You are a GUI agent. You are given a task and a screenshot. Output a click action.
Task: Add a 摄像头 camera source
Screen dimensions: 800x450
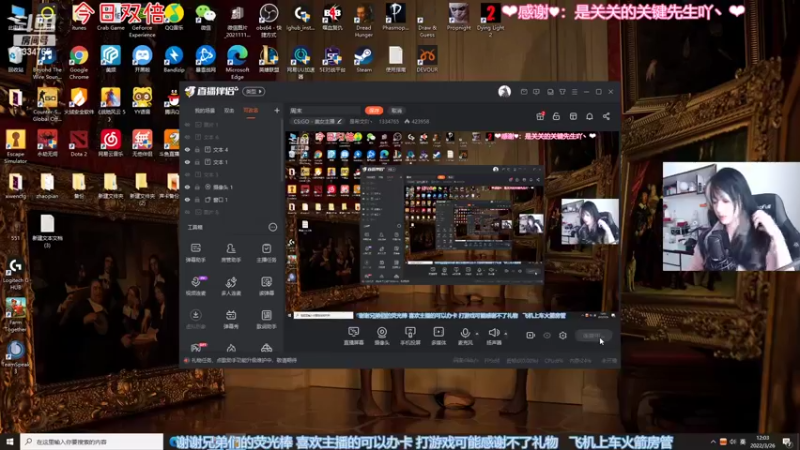[x=382, y=336]
